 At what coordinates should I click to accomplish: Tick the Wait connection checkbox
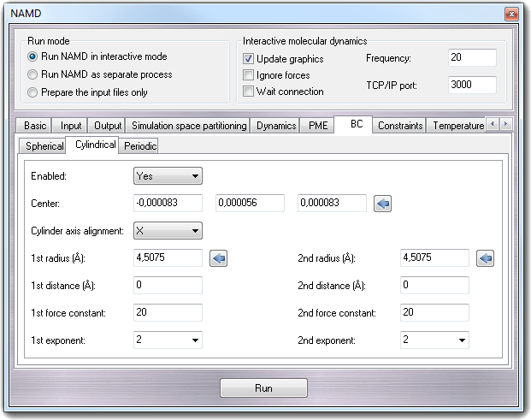pos(248,92)
